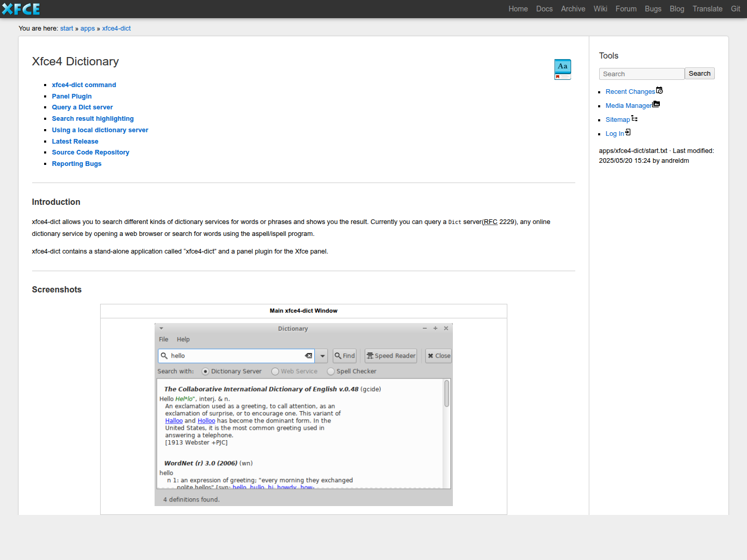Jump to 'Search result highlighting' section

point(93,119)
